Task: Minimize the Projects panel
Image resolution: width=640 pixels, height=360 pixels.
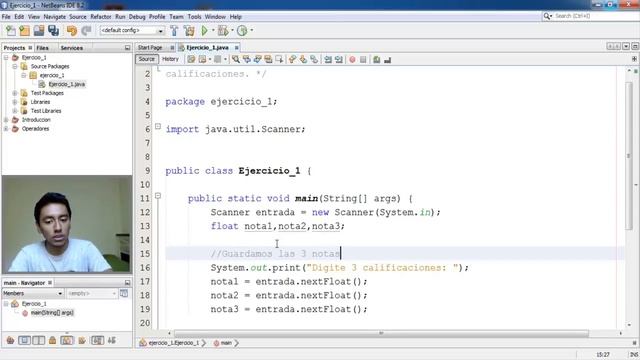Action: (127, 48)
